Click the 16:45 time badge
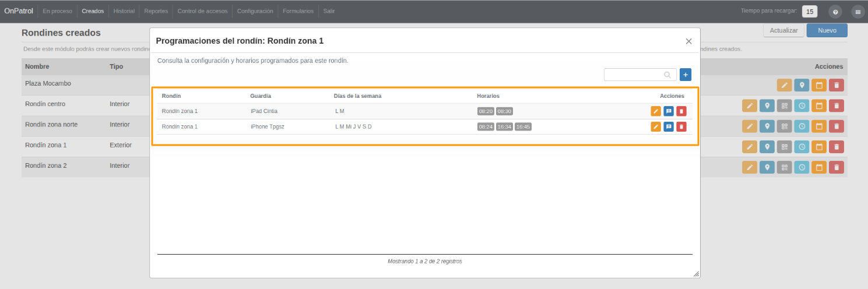868x289 pixels. [523, 126]
